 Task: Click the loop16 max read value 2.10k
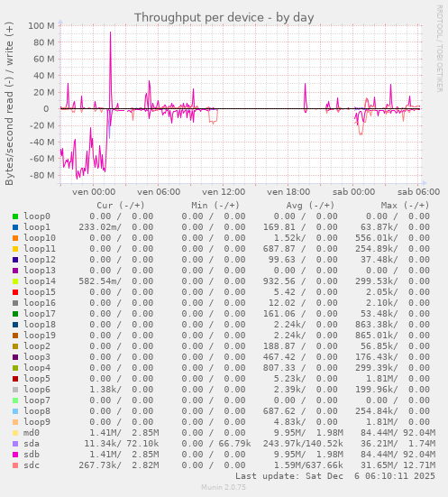(x=382, y=303)
